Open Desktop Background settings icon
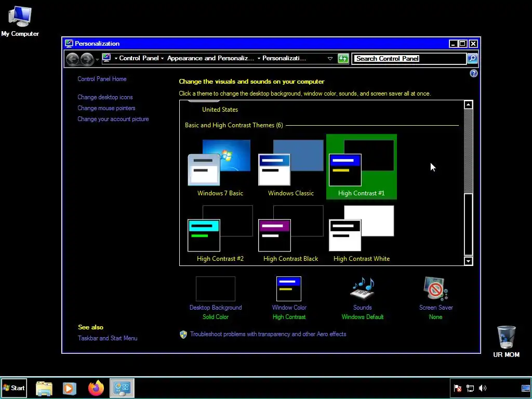The width and height of the screenshot is (532, 399). tap(216, 289)
